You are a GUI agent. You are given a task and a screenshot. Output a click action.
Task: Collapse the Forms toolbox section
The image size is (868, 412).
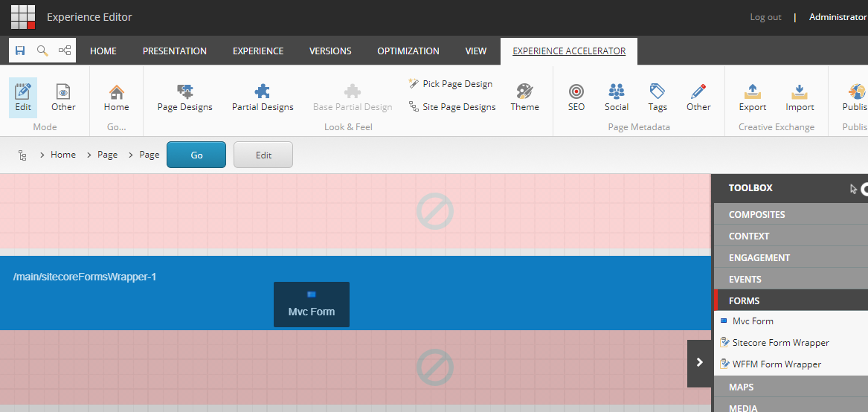(x=791, y=300)
